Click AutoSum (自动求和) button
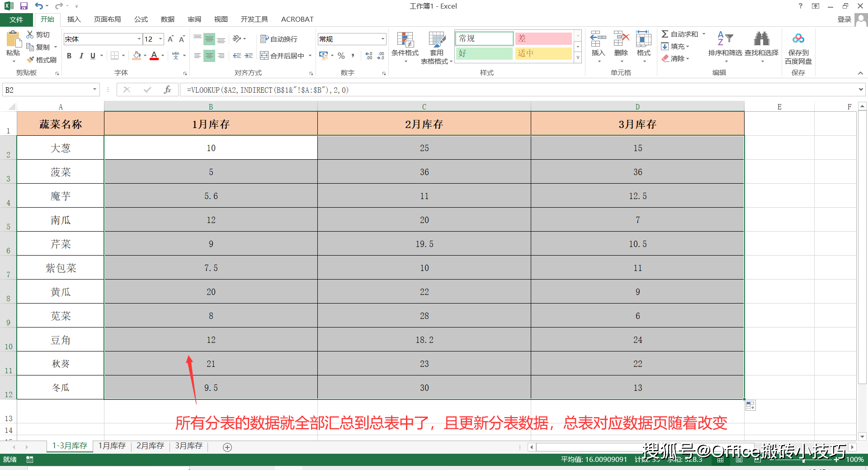The image size is (868, 470). 680,34
